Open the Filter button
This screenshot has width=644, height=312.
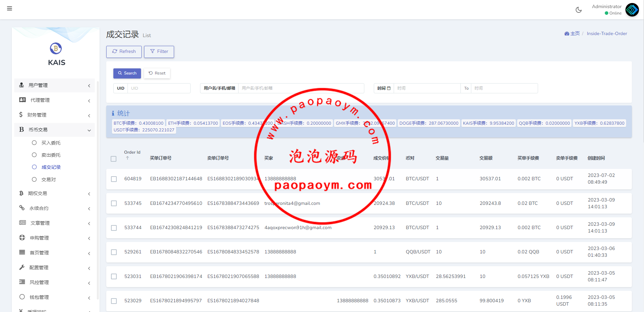coord(159,52)
